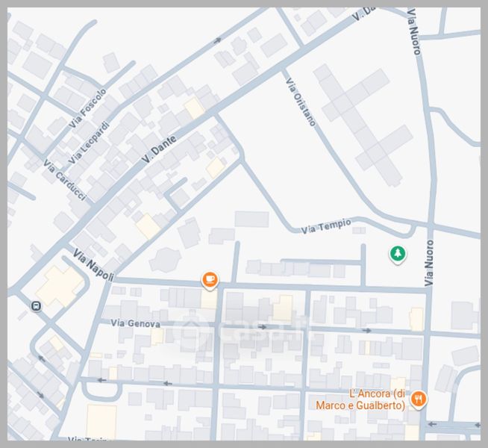Select the Via Tempio street label
488x448 pixels.
(x=326, y=225)
